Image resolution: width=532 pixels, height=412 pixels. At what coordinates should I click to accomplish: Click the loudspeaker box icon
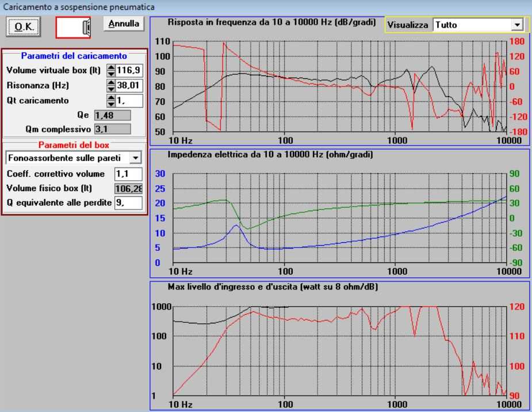(x=73, y=27)
